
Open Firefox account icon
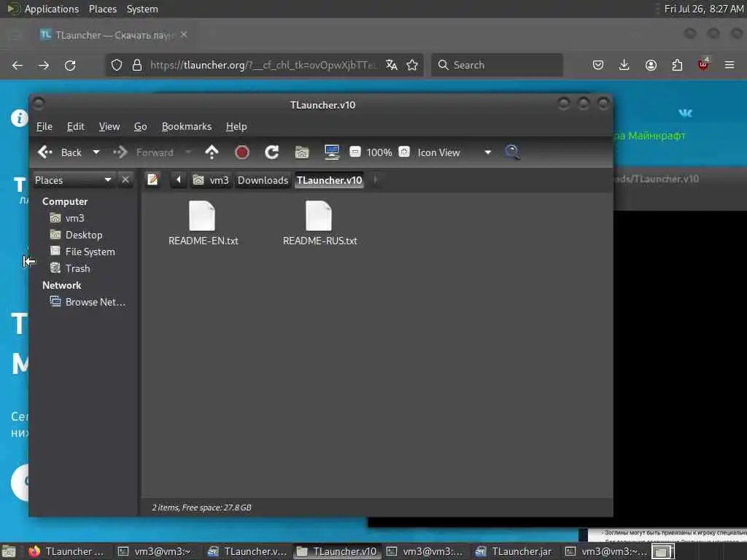click(x=651, y=65)
